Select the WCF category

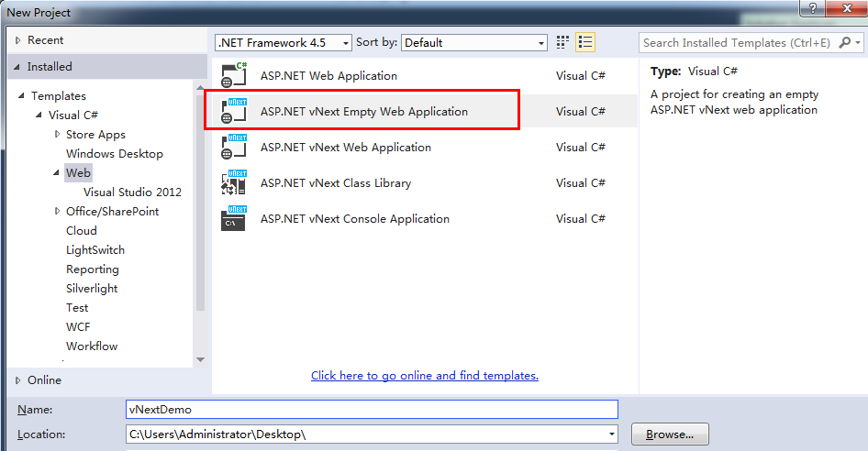coord(78,327)
